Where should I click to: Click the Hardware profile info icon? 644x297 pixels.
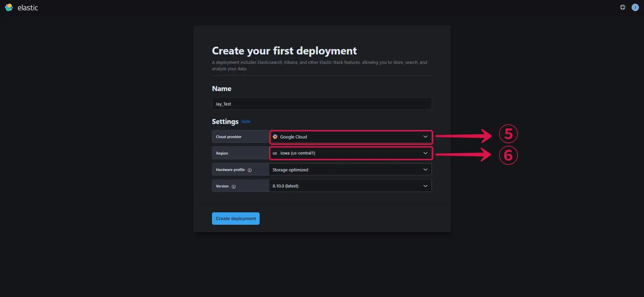[x=250, y=170]
